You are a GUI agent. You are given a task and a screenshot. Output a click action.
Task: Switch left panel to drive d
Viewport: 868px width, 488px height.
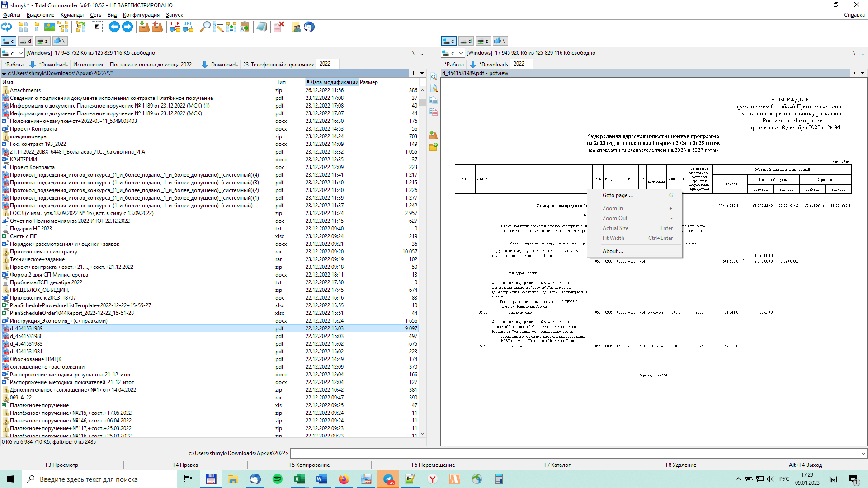point(26,41)
